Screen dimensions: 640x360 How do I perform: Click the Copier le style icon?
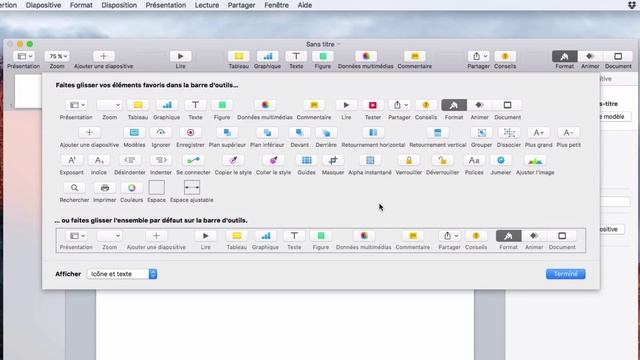[233, 160]
